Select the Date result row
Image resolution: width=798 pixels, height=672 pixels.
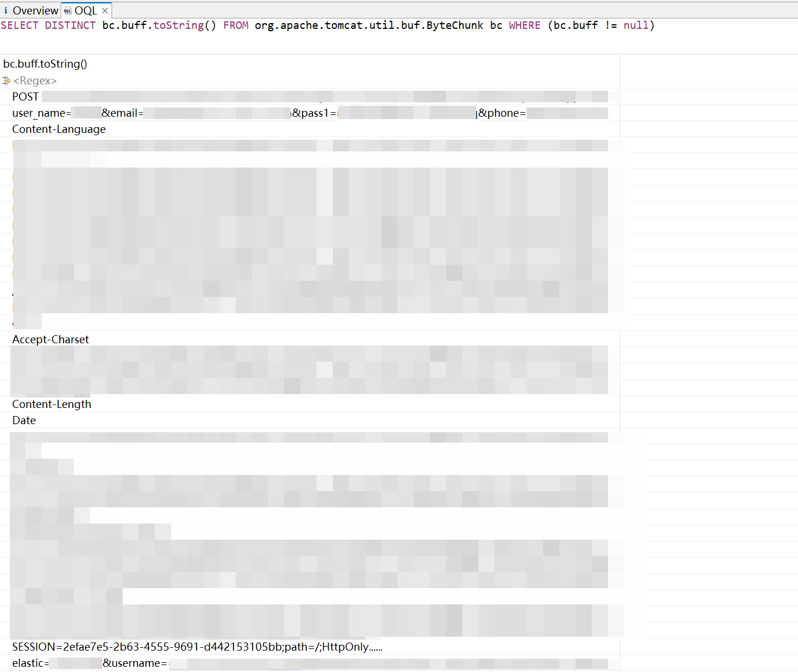click(310, 420)
